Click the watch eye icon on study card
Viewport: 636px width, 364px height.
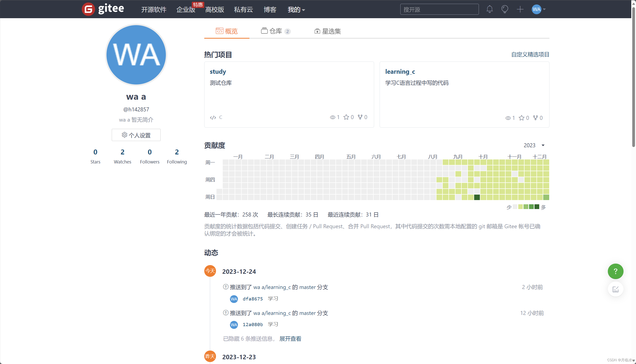pos(332,117)
